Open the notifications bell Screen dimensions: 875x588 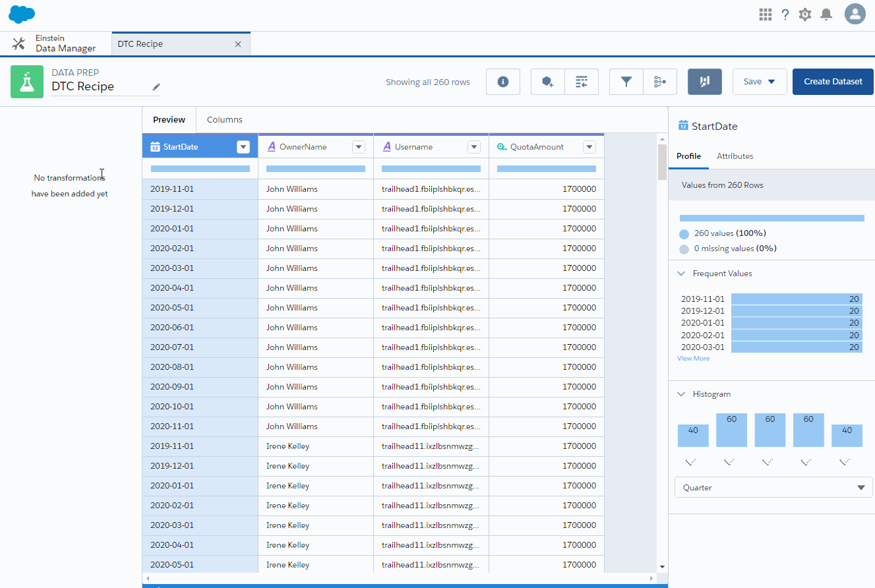click(826, 15)
